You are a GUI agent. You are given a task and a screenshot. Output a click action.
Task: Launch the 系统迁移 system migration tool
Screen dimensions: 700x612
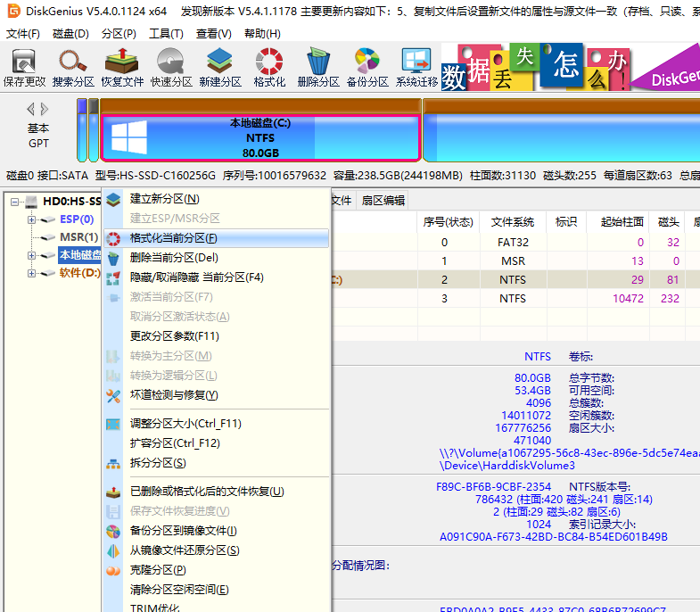416,68
